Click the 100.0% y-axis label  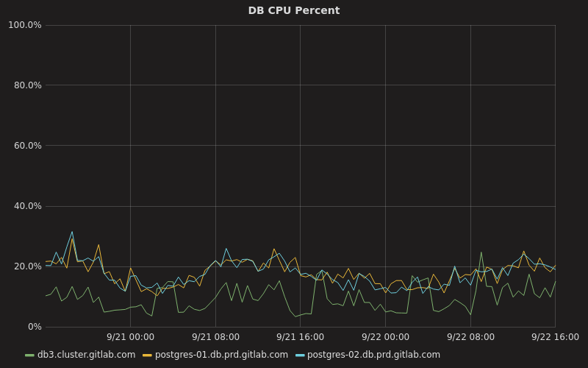pyautogui.click(x=25, y=25)
